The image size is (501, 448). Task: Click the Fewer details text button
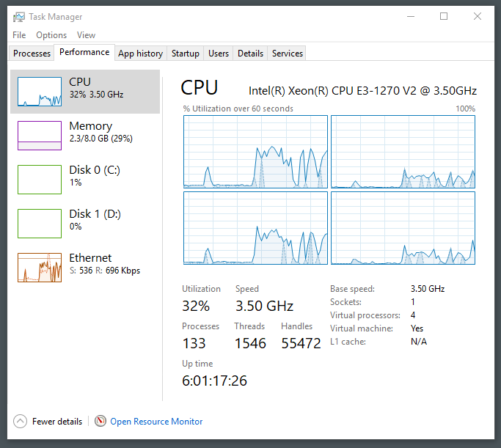click(x=57, y=422)
